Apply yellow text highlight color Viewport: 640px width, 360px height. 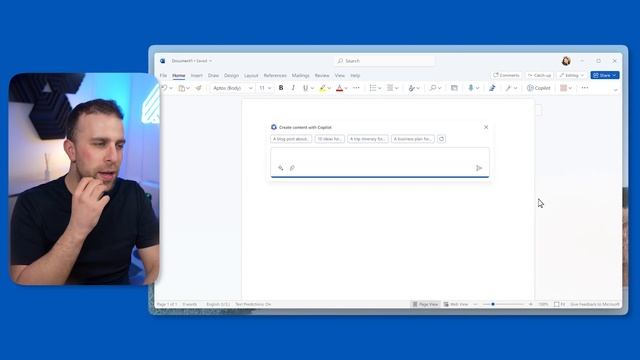click(x=322, y=88)
